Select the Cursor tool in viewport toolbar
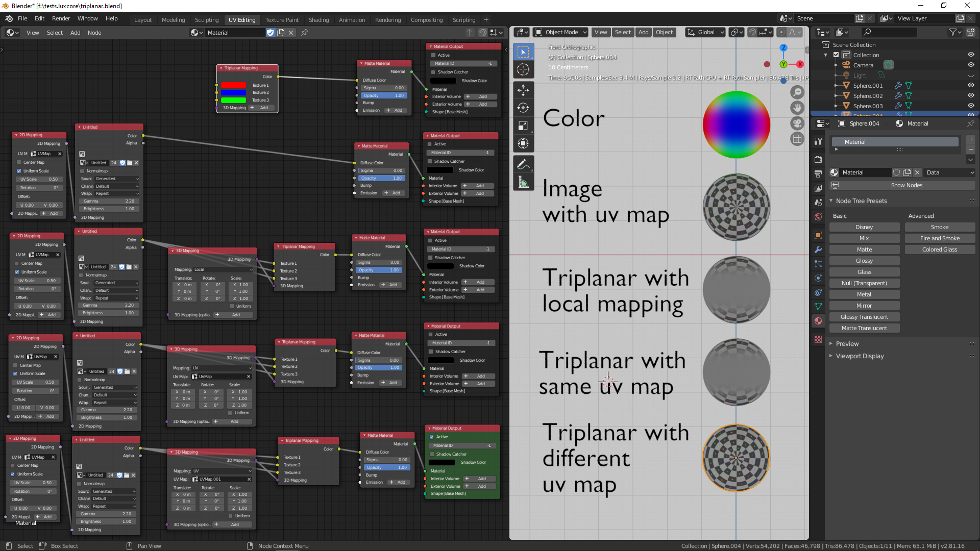Image resolution: width=980 pixels, height=551 pixels. point(523,70)
